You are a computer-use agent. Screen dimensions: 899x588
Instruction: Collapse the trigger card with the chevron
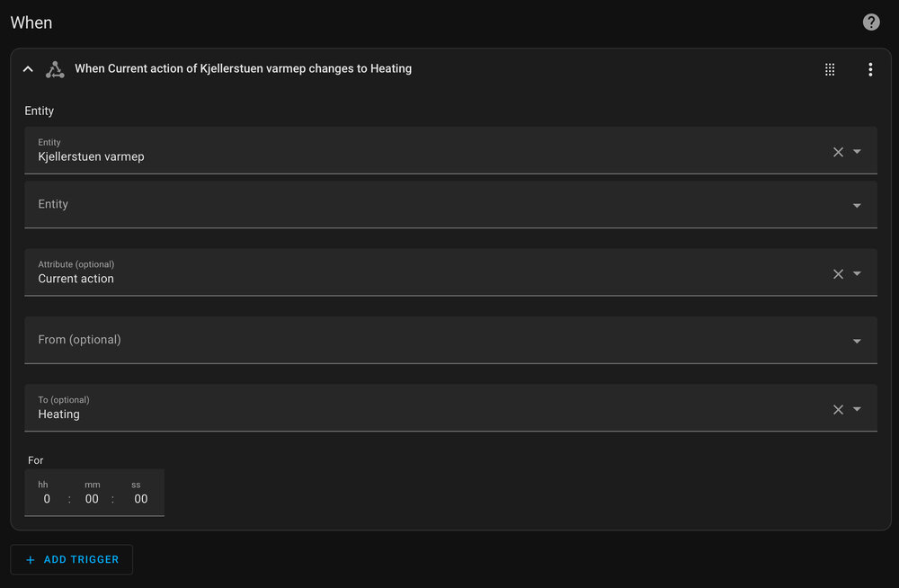click(x=28, y=69)
